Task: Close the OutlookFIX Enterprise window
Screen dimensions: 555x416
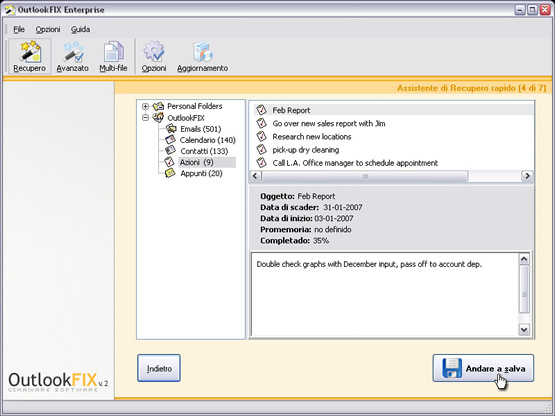Action: tap(545, 10)
